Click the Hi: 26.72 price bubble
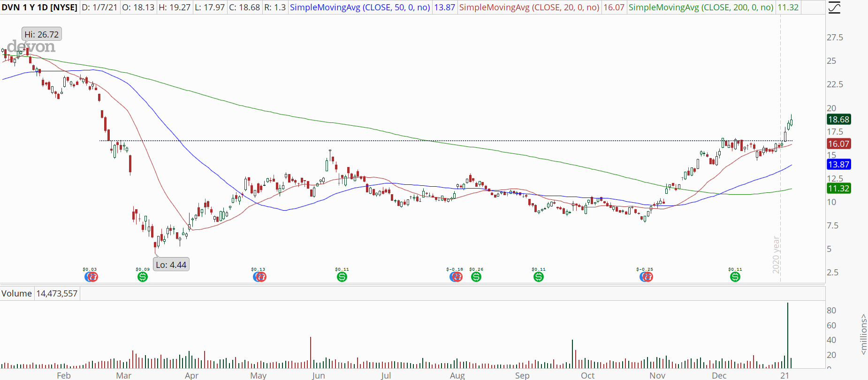 42,34
